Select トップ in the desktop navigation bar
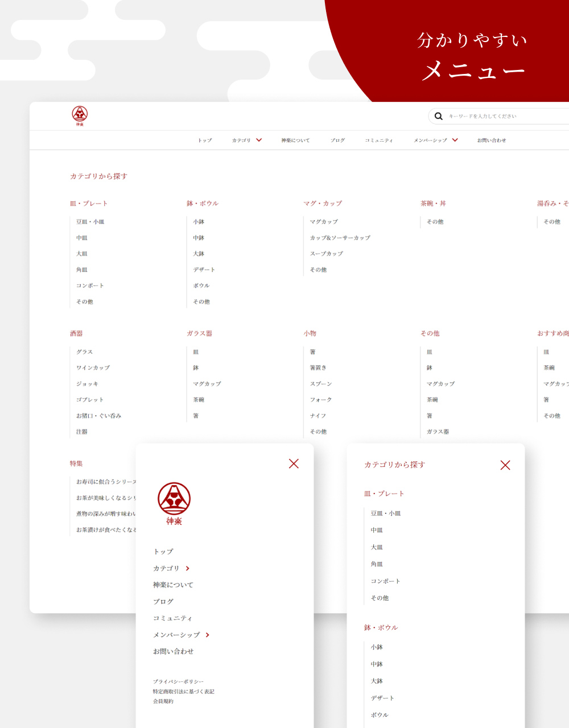569x728 pixels. click(205, 140)
